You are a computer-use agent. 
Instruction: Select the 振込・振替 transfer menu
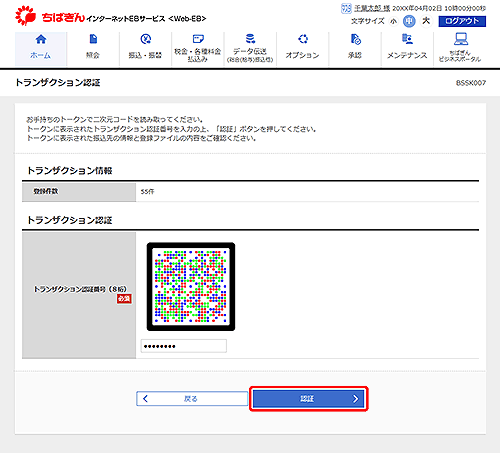click(145, 49)
